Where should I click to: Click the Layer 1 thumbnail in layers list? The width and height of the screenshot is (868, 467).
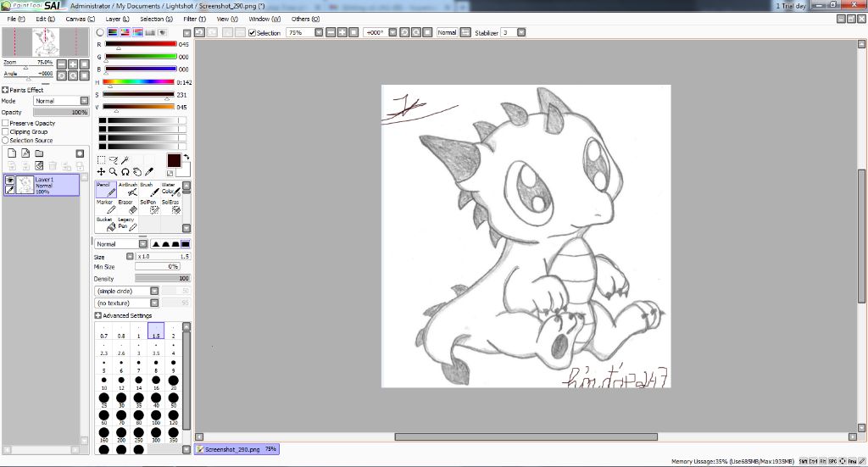point(25,185)
